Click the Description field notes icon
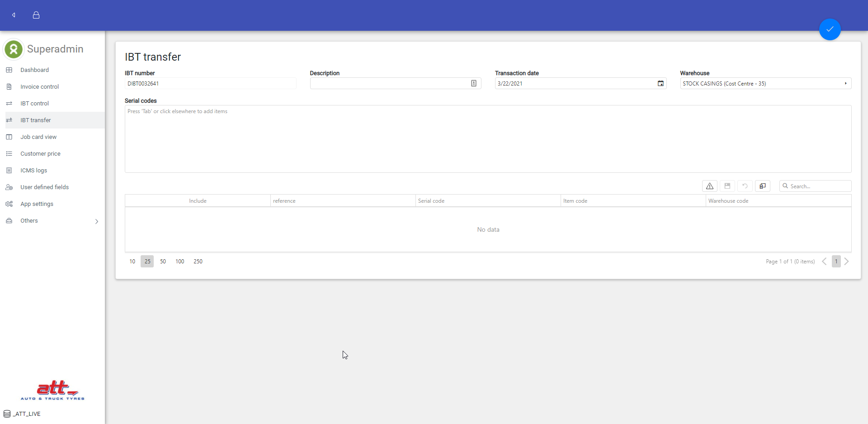868x424 pixels. click(473, 83)
